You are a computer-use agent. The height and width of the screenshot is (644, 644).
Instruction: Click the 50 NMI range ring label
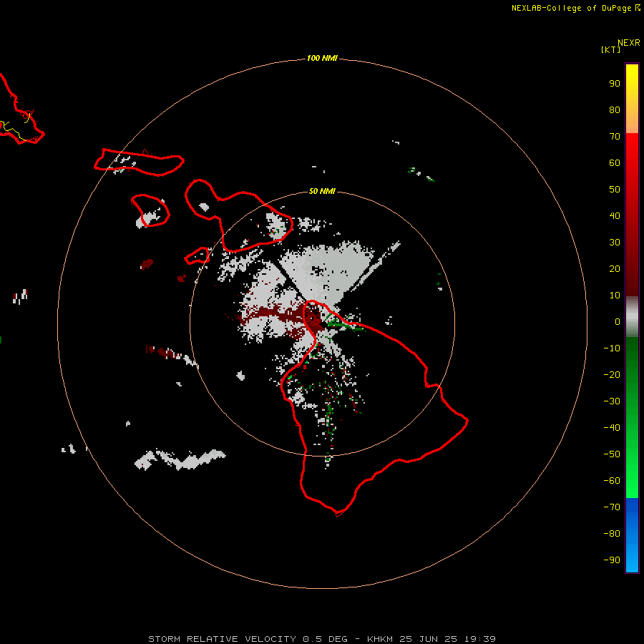click(322, 191)
